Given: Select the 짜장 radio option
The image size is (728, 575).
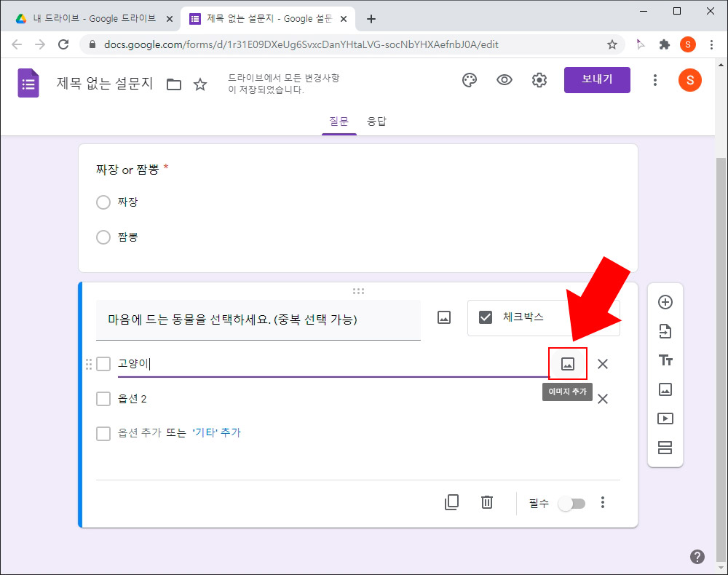Looking at the screenshot, I should pyautogui.click(x=103, y=202).
